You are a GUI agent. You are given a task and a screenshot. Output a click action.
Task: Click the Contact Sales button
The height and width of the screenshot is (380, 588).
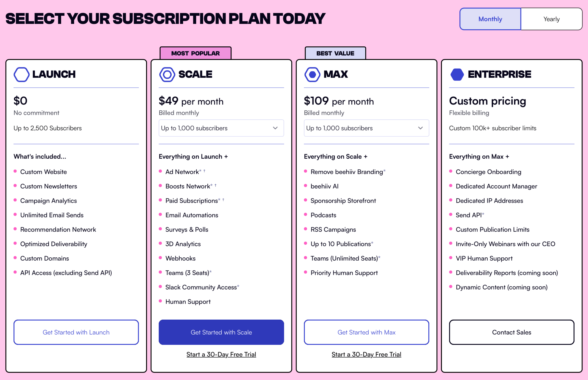[x=512, y=332]
